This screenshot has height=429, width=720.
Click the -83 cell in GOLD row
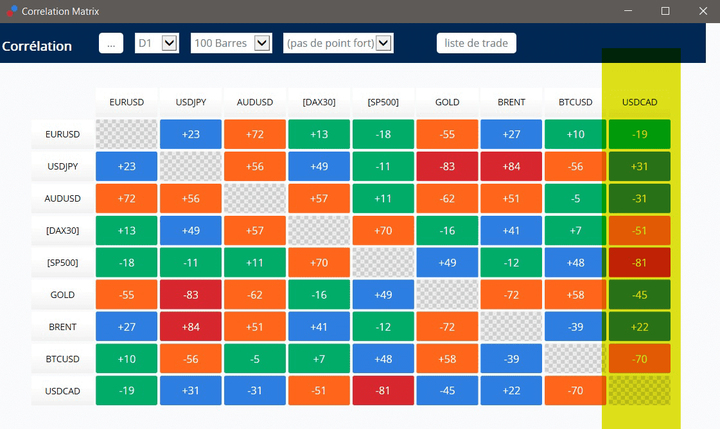pos(191,294)
